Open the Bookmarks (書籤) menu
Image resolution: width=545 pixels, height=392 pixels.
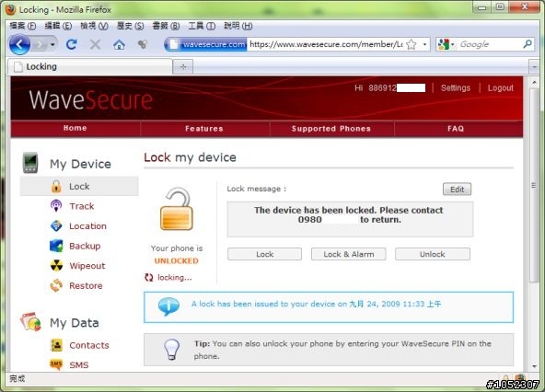coord(166,26)
